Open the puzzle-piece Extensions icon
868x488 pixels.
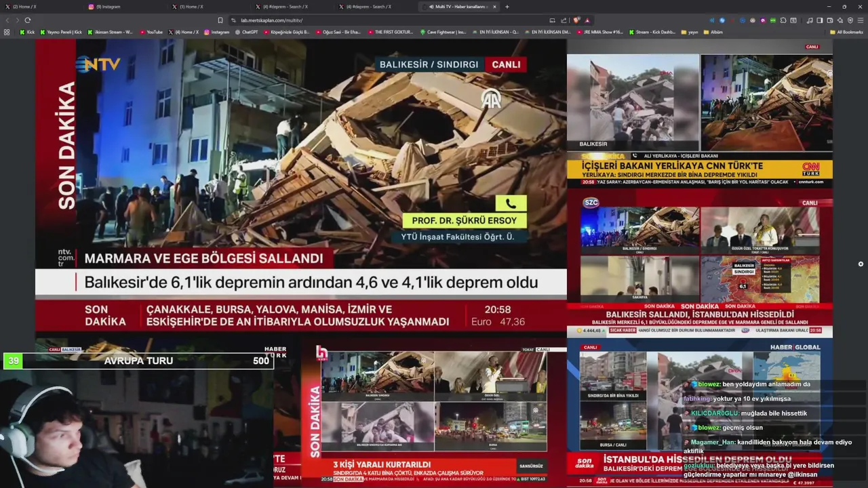pyautogui.click(x=783, y=20)
